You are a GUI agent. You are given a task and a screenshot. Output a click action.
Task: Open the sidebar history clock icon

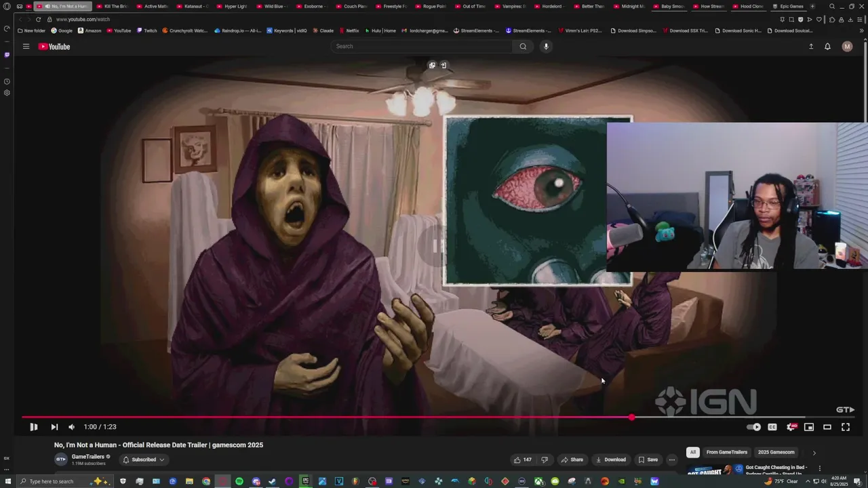click(x=7, y=81)
